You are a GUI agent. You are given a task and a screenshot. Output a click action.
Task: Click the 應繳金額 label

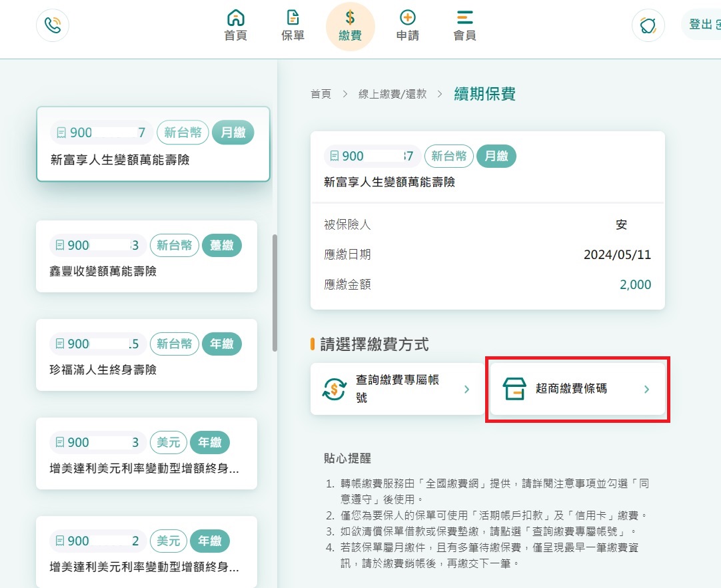(347, 285)
